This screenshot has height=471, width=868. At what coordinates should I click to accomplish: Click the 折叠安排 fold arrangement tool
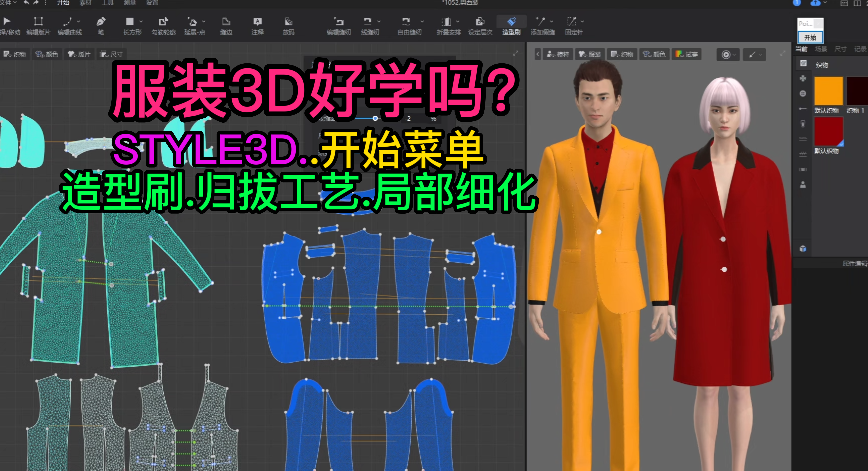tap(448, 26)
